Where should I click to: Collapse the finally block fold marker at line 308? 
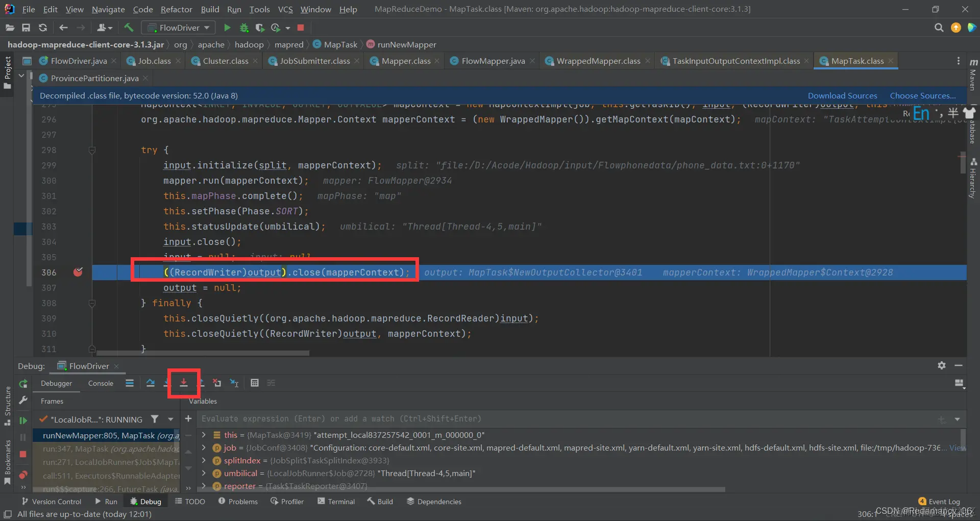pos(92,303)
